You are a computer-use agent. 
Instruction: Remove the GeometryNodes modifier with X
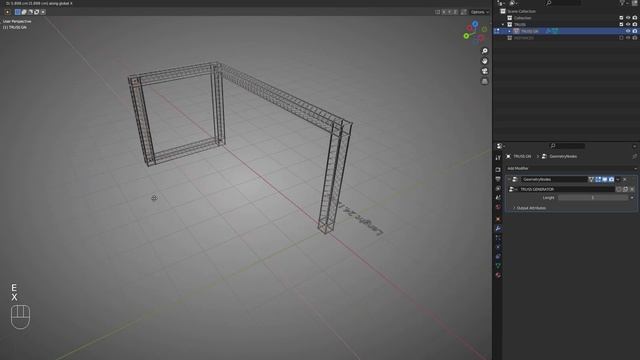click(x=624, y=179)
